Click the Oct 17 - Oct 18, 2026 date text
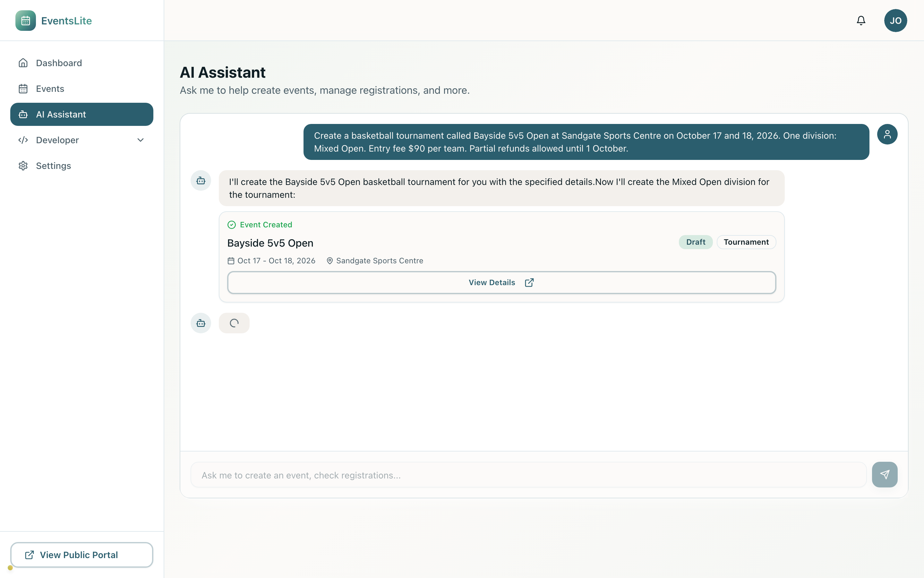924x578 pixels. click(x=277, y=261)
